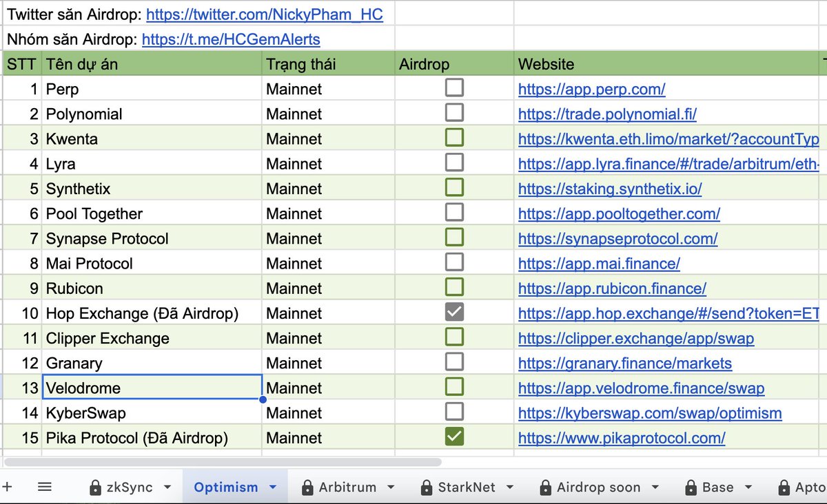This screenshot has height=504, width=827.
Task: Tick the Airdrop checkbox for Polynomial
Action: [x=454, y=112]
